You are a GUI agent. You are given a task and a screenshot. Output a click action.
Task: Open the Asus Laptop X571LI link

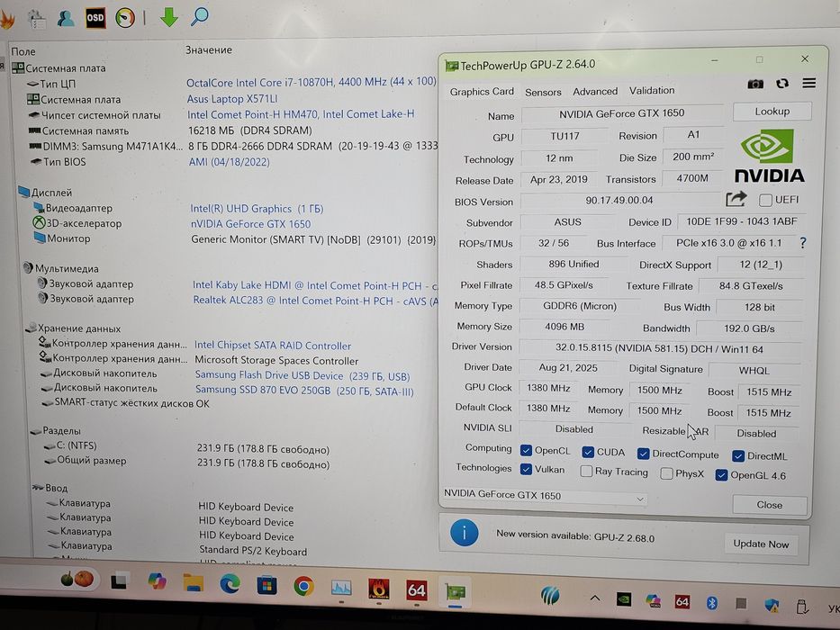(232, 99)
